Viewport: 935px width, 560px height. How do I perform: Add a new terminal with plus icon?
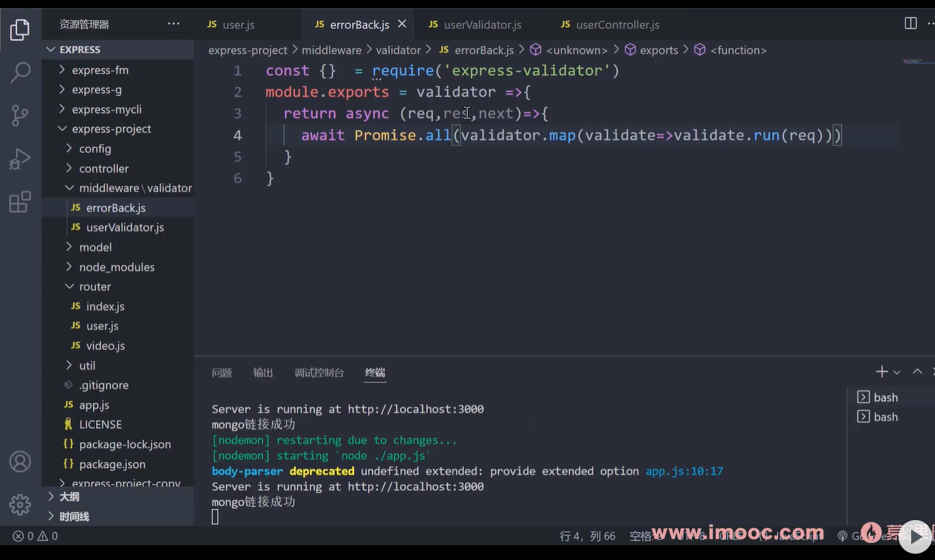coord(882,372)
